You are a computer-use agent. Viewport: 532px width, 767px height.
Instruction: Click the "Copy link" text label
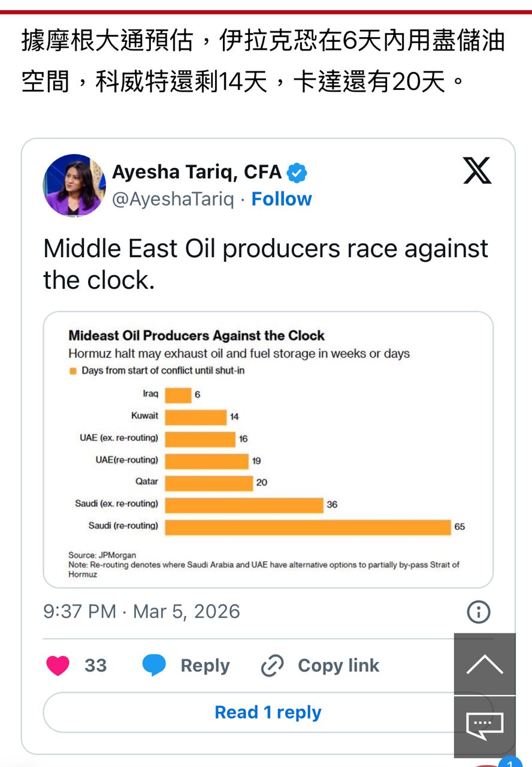pos(338,666)
